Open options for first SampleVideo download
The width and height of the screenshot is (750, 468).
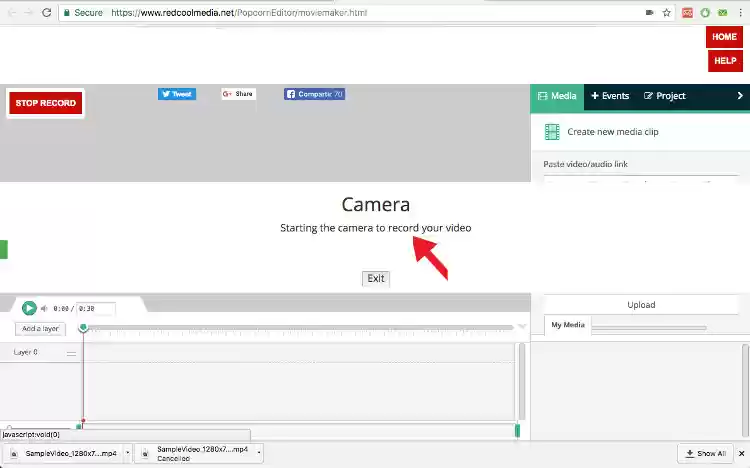click(127, 453)
